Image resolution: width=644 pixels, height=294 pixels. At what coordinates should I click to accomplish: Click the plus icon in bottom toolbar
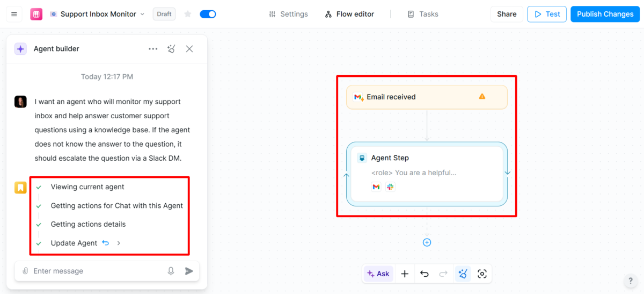pyautogui.click(x=405, y=274)
